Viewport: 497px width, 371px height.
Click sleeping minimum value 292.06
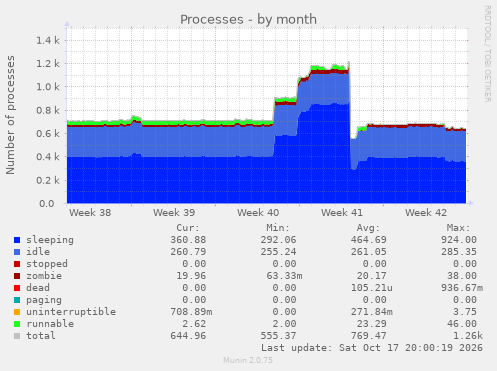[278, 240]
